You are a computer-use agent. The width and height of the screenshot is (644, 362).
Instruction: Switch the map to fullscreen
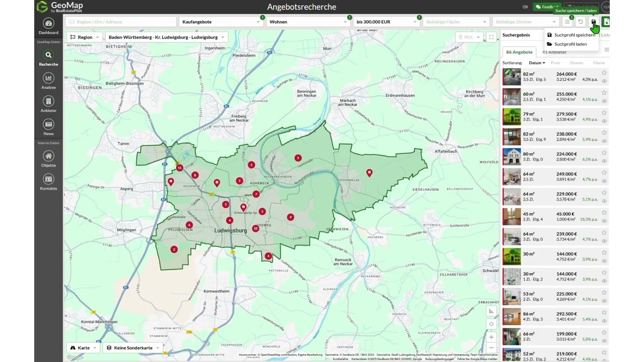point(492,37)
